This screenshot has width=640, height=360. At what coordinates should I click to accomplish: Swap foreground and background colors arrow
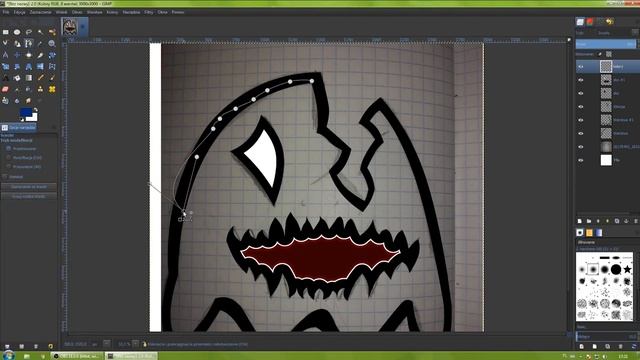(36, 109)
